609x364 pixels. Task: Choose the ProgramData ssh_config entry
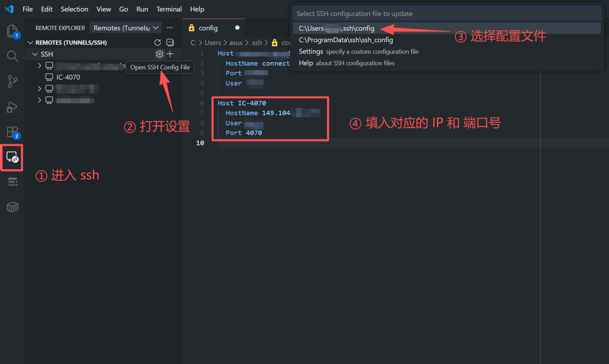346,40
